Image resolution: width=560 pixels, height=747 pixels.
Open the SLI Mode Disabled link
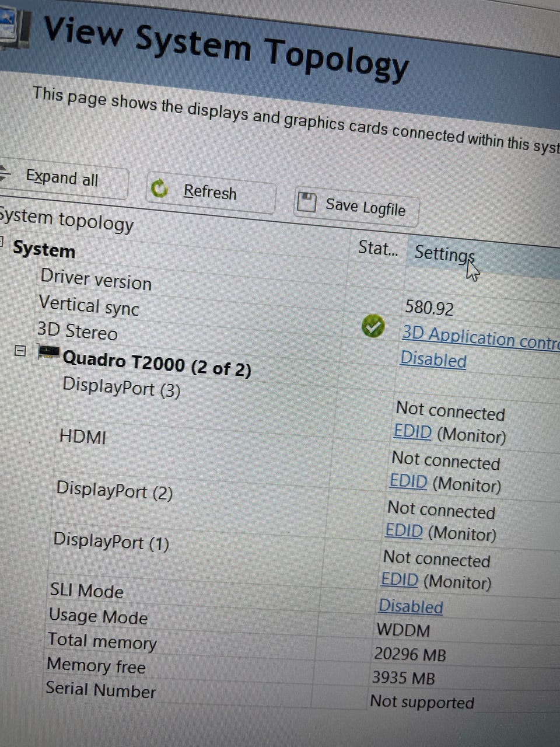[411, 606]
